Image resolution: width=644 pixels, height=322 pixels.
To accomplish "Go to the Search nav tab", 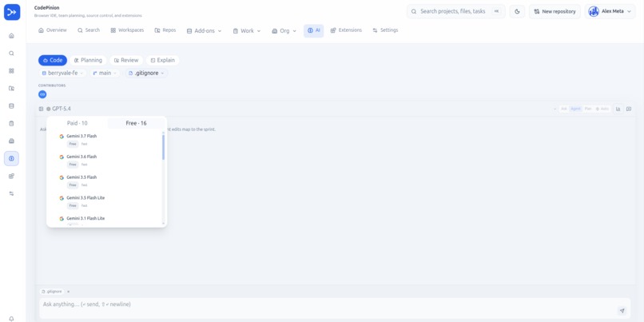I will point(89,30).
